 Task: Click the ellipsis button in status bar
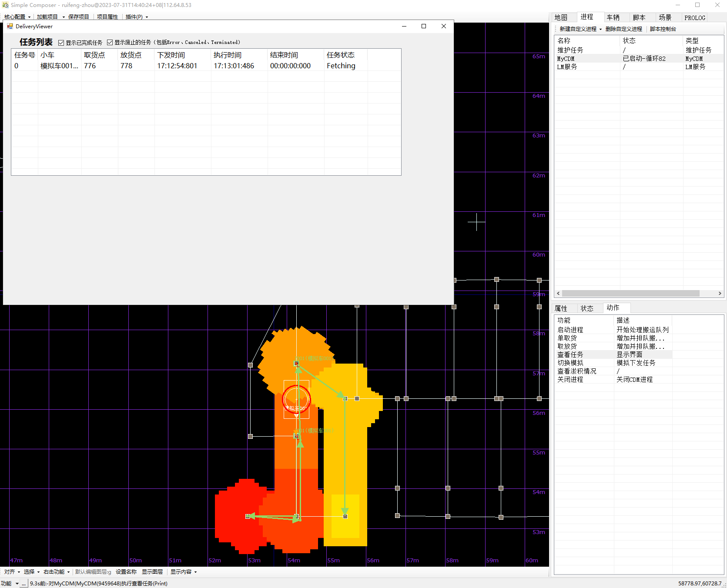(x=24, y=584)
